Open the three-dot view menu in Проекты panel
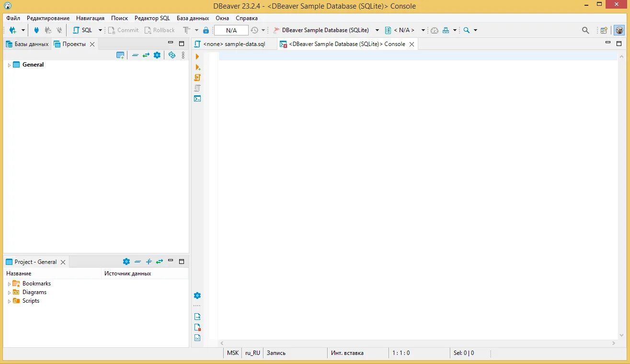630x364 pixels. (x=183, y=55)
